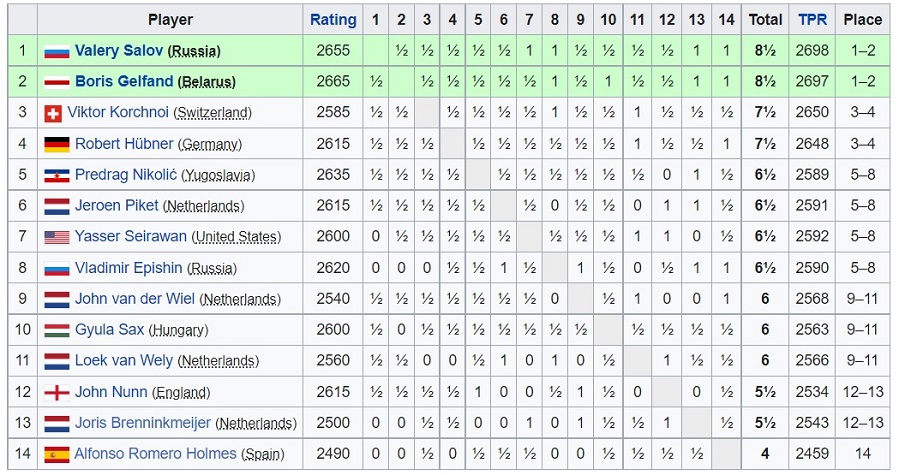899x475 pixels.
Task: Open Boris Gelfand's player page
Action: coord(124,81)
